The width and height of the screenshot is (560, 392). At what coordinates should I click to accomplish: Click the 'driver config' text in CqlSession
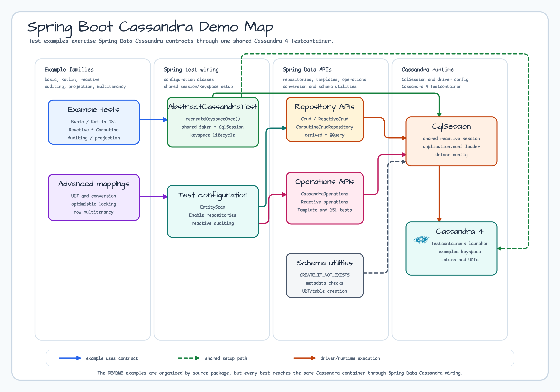(x=451, y=154)
